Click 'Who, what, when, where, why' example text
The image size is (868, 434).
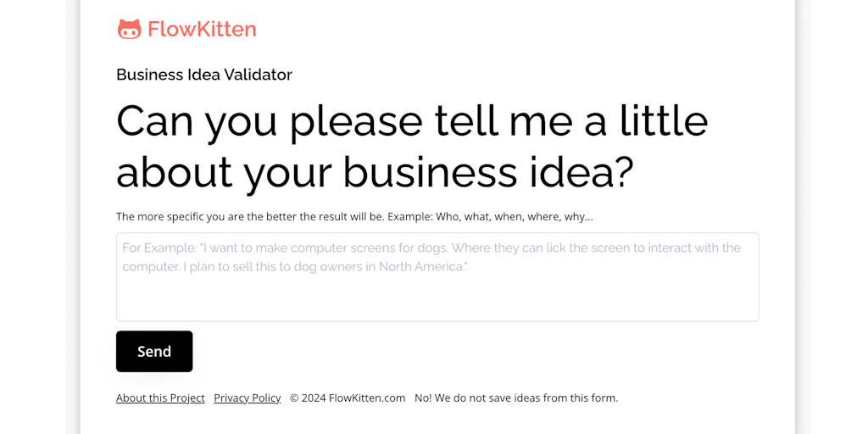coord(514,217)
